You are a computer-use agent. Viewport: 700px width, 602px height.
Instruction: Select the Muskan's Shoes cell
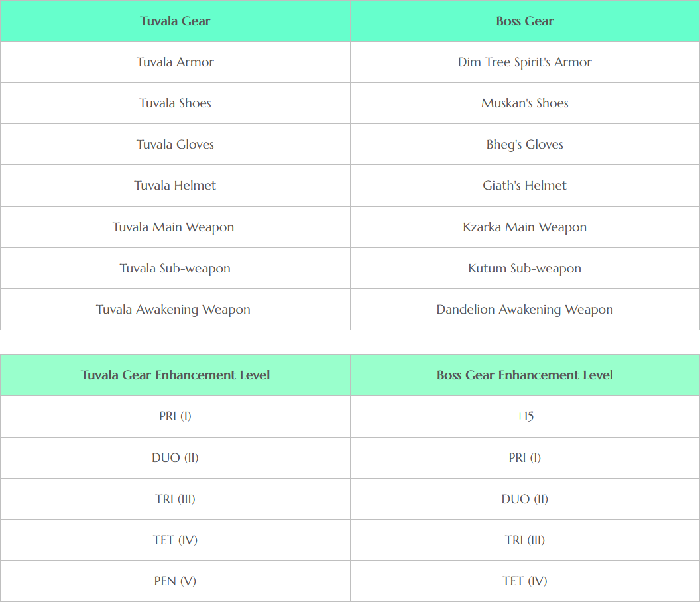[x=524, y=103]
